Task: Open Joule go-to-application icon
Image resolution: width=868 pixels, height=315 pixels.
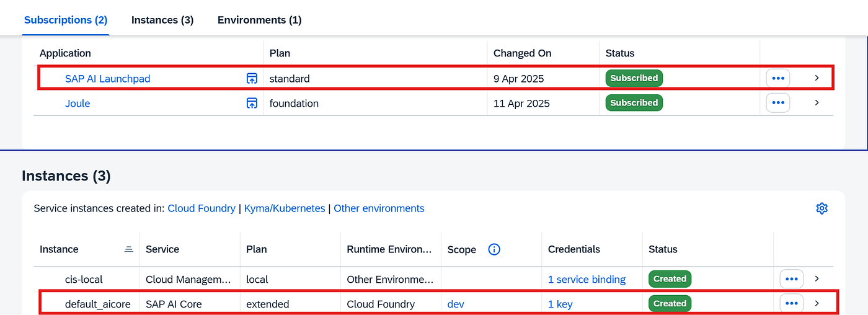Action: coord(252,103)
